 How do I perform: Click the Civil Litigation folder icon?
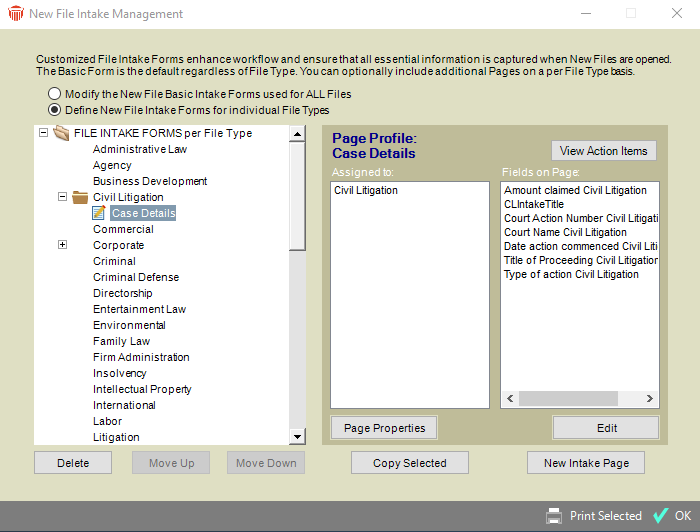pos(80,197)
